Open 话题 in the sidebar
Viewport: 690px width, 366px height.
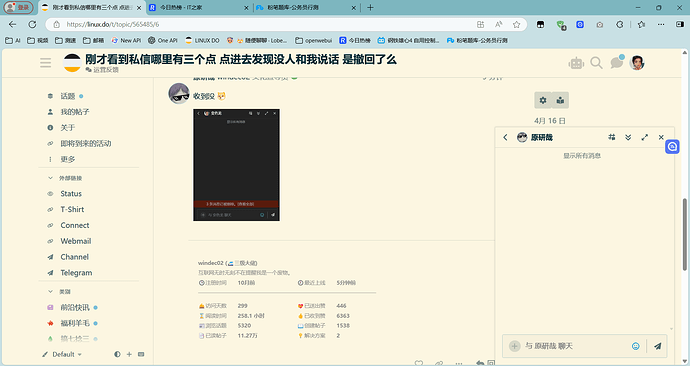click(68, 96)
